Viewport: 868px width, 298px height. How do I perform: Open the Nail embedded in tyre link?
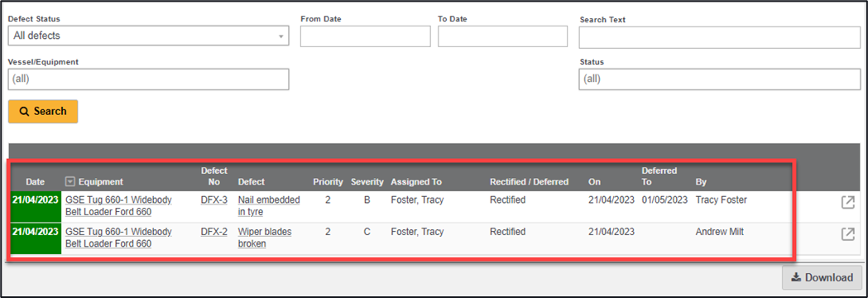(269, 205)
